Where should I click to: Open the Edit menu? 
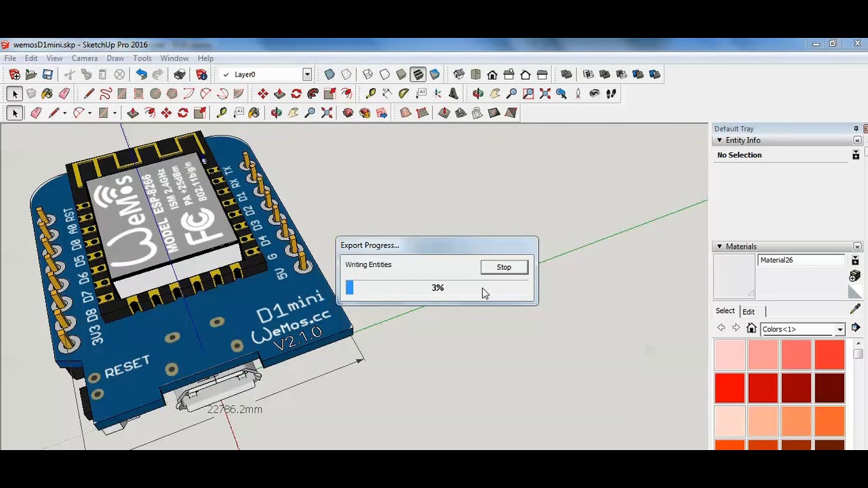[x=31, y=58]
